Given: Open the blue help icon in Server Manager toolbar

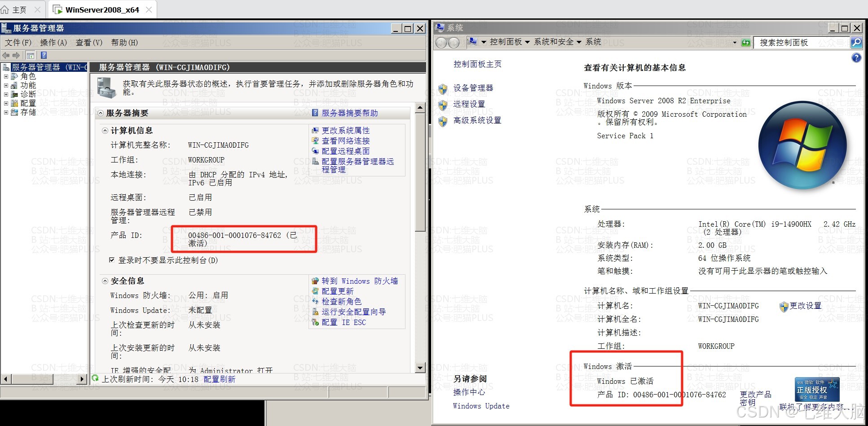Looking at the screenshot, I should click(44, 55).
